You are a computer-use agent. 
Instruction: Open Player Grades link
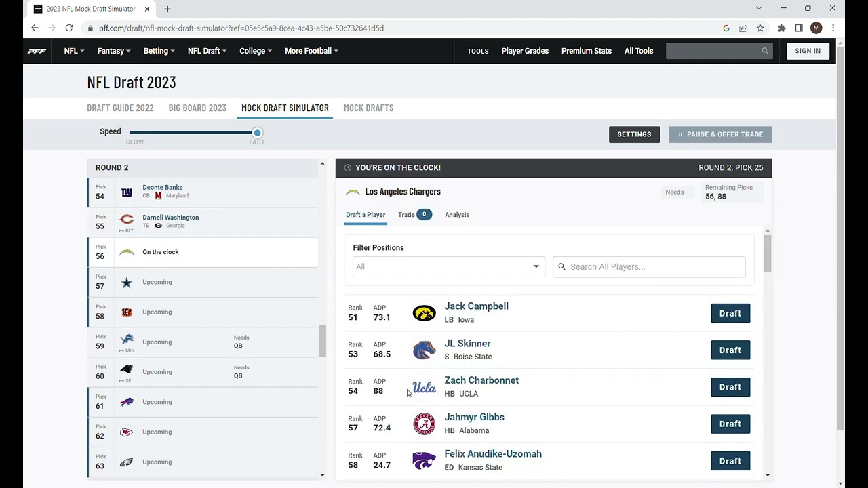[x=525, y=51]
